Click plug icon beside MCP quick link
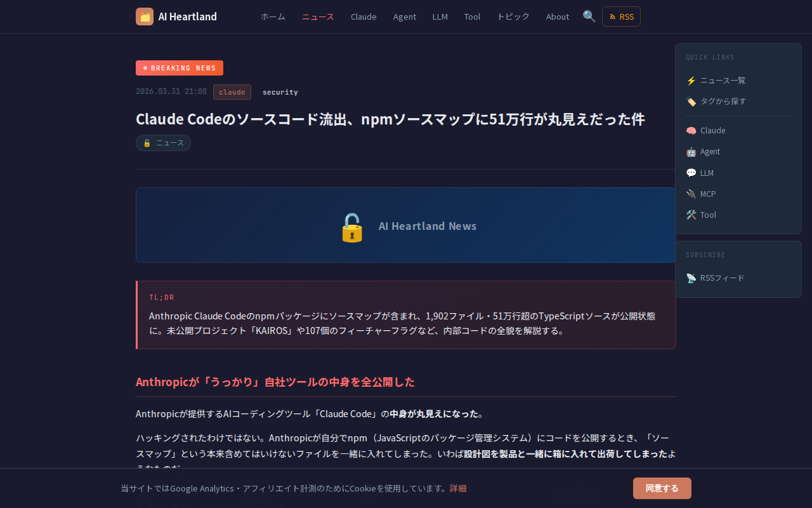Screen dimensions: 812x508 pos(691,194)
